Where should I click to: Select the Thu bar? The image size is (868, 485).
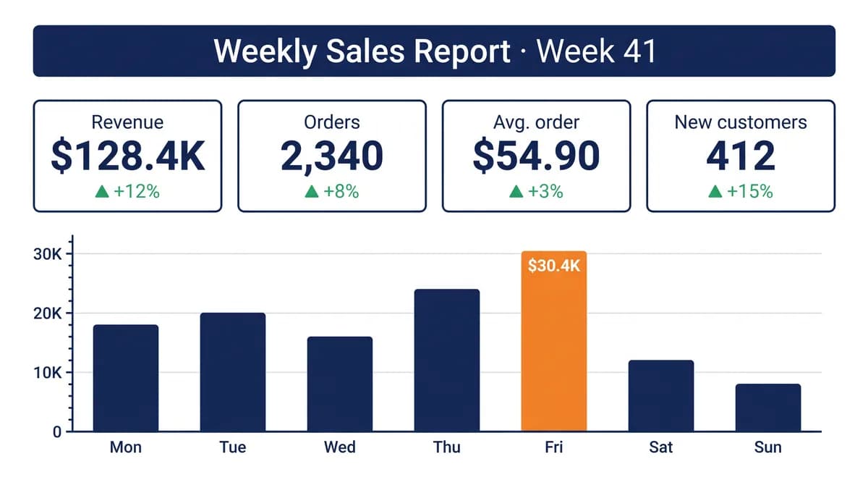[447, 360]
